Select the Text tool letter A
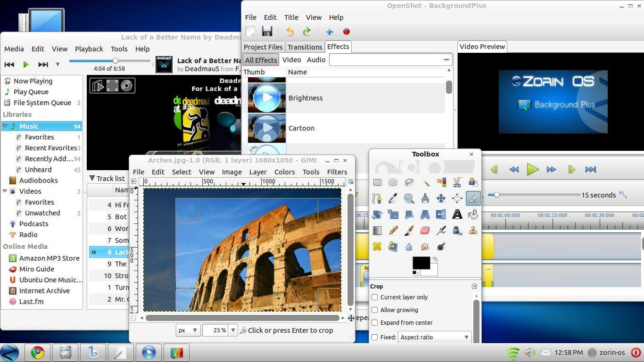644x362 pixels. coord(457,214)
